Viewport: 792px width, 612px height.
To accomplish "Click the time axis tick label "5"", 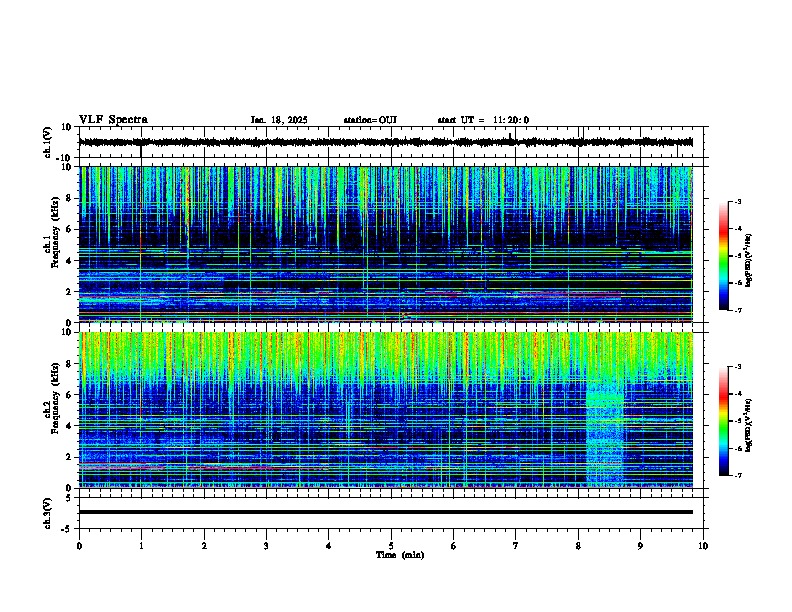I will (x=391, y=546).
